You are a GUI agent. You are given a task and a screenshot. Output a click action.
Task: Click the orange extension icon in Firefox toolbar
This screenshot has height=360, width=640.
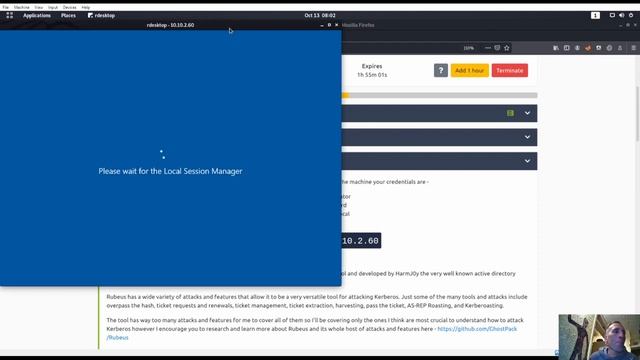click(x=588, y=48)
